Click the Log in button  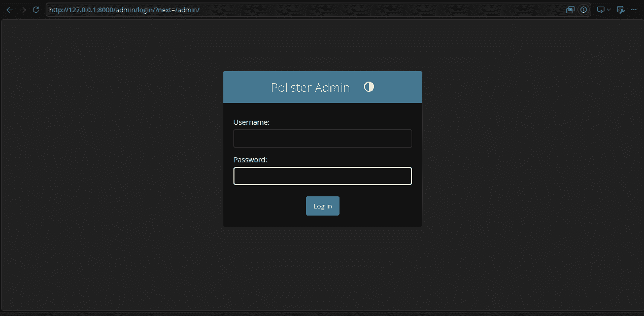(322, 206)
